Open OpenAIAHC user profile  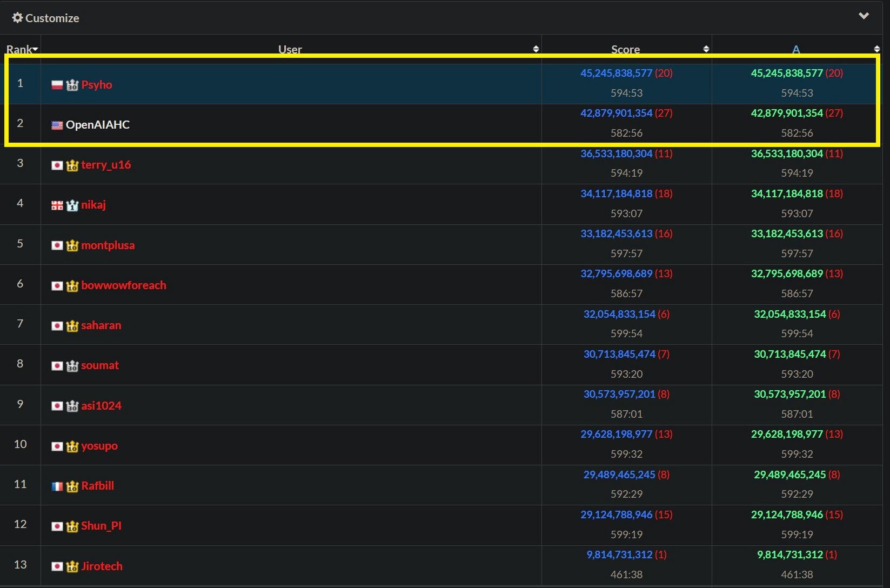click(98, 124)
